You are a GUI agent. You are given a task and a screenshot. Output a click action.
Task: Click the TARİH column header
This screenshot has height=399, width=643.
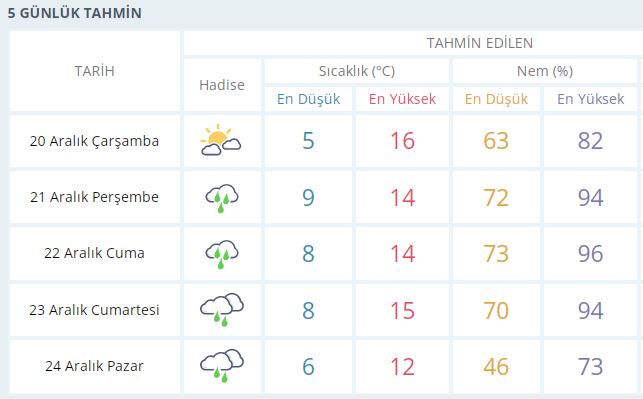click(x=94, y=71)
